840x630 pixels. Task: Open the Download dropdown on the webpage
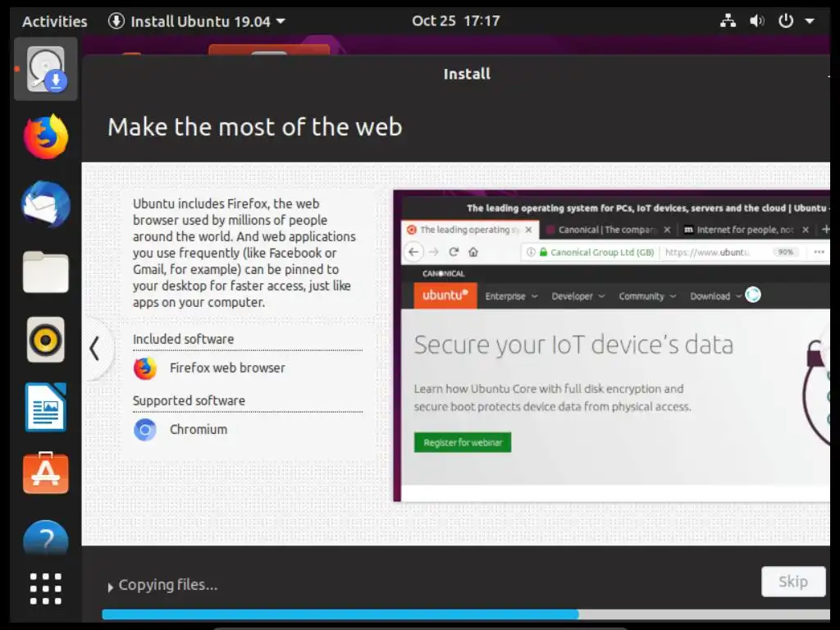click(715, 296)
